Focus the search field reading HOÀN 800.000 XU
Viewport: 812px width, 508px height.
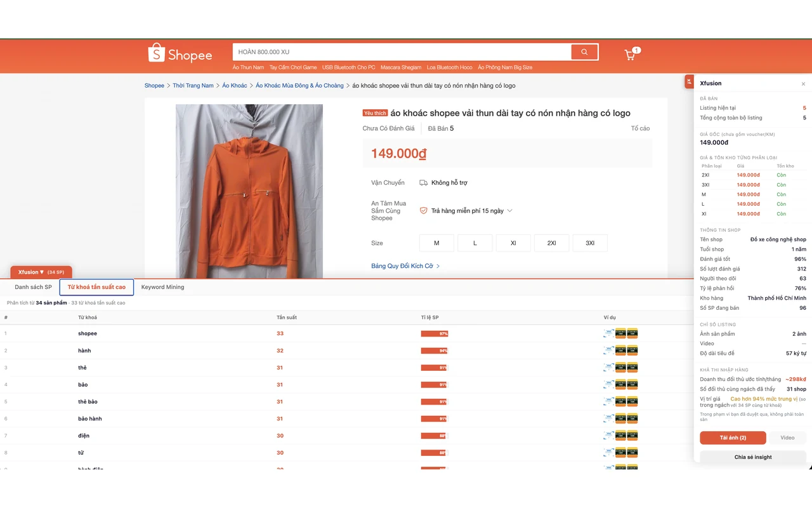(402, 52)
